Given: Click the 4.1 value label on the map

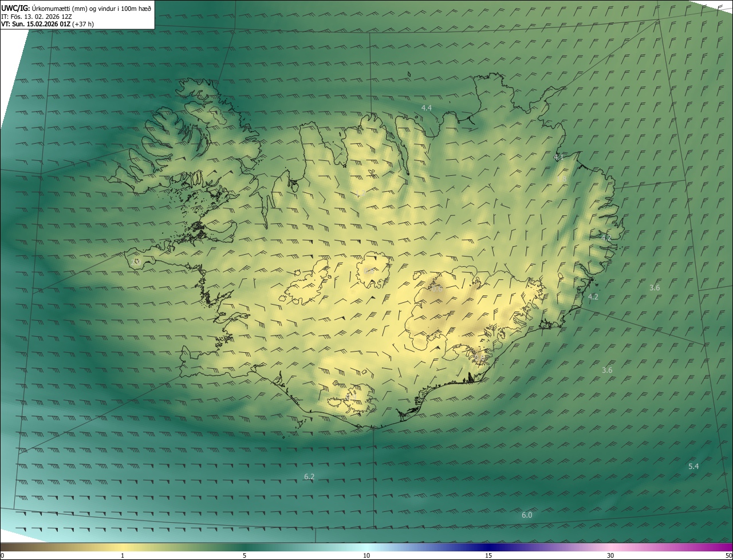Looking at the screenshot, I should [559, 157].
